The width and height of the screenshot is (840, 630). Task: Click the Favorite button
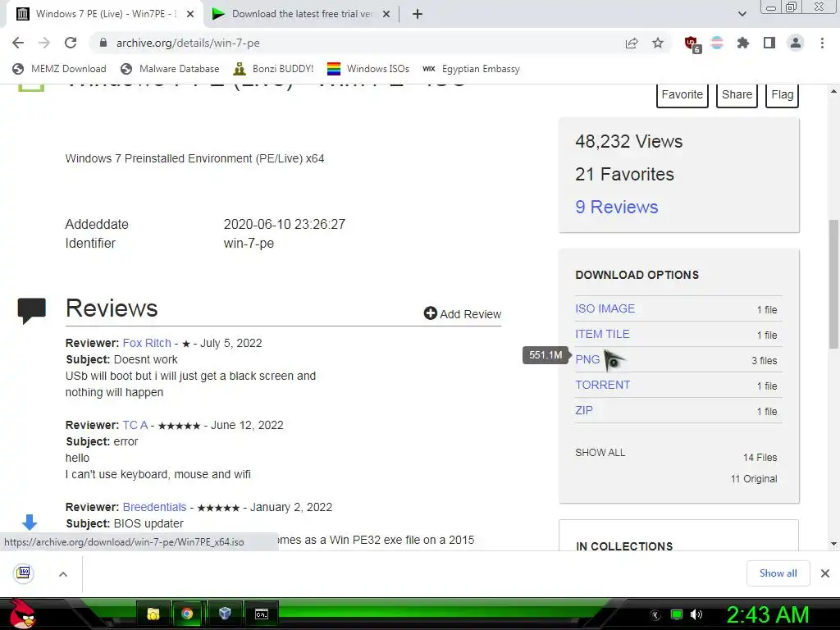tap(682, 95)
